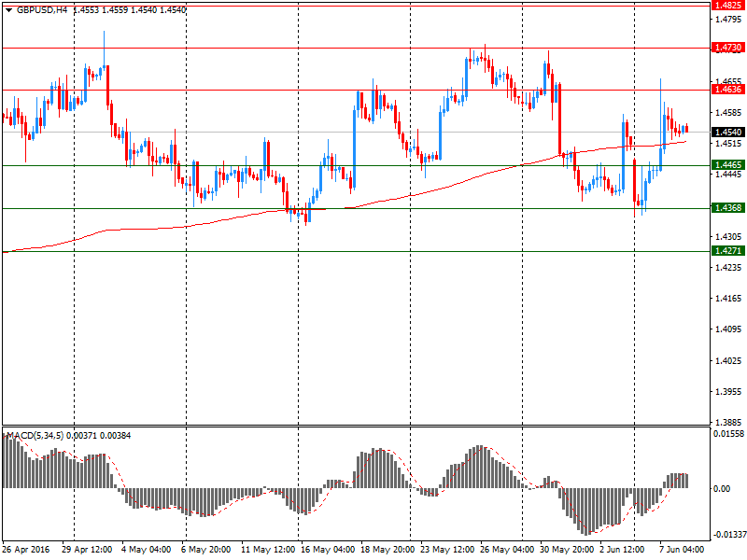Select the 1.4235 price scale value
Screen dimensions: 747x560
point(729,268)
